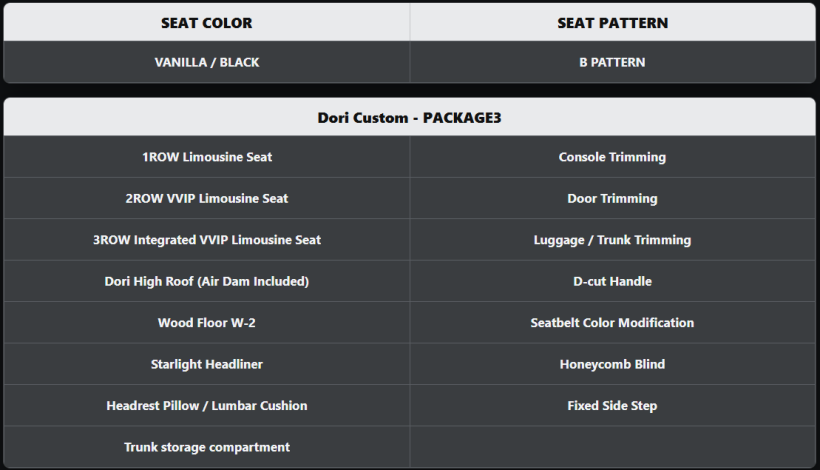Click the Console Trimming item
Image resolution: width=820 pixels, height=470 pixels.
click(x=612, y=157)
